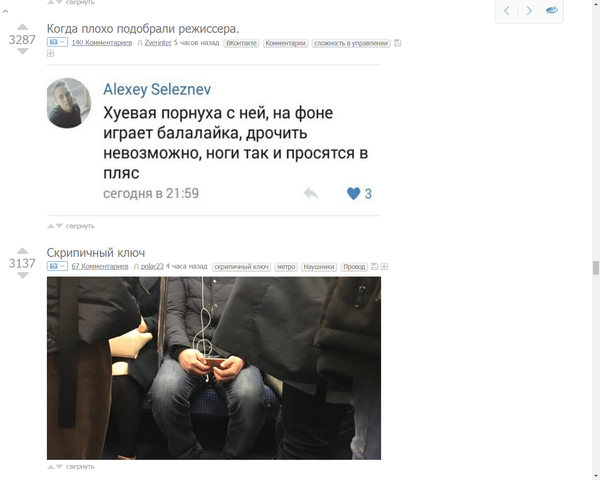Downvote the Скрипичный ключ post
This screenshot has height=480, width=600.
tap(23, 275)
